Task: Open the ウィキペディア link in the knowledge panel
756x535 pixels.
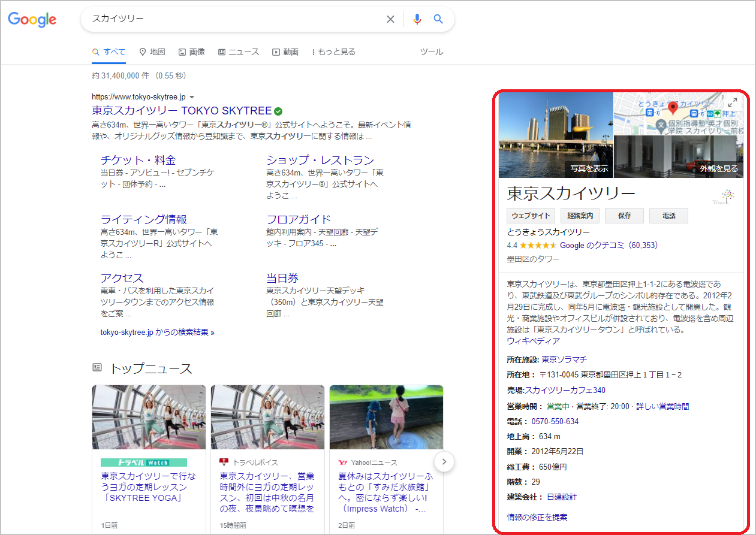Action: [531, 341]
